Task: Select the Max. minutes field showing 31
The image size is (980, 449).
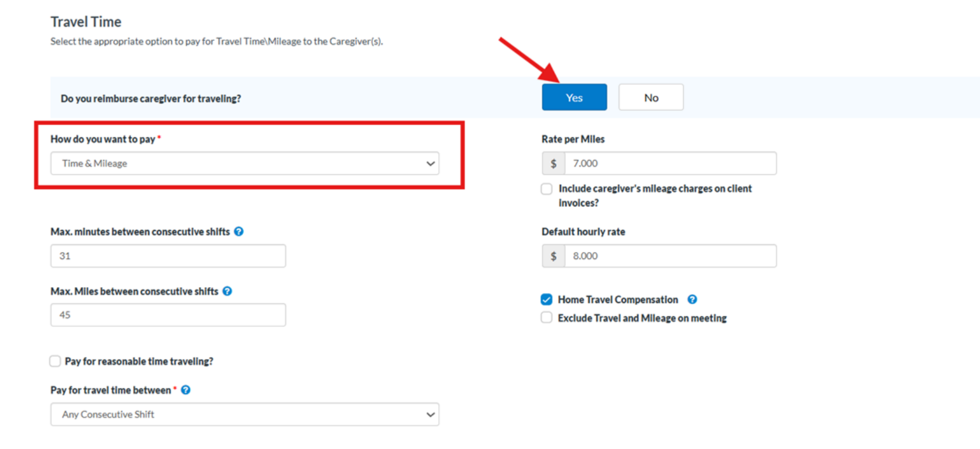Action: (168, 255)
